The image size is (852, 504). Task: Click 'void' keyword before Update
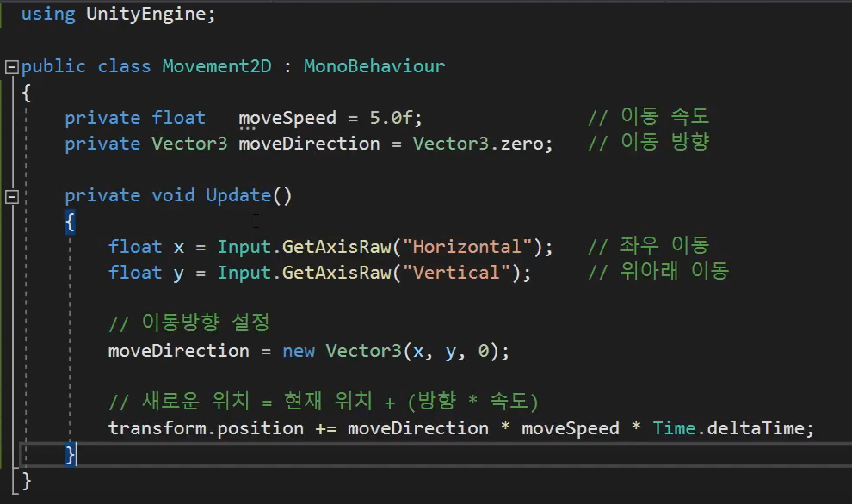click(x=173, y=195)
